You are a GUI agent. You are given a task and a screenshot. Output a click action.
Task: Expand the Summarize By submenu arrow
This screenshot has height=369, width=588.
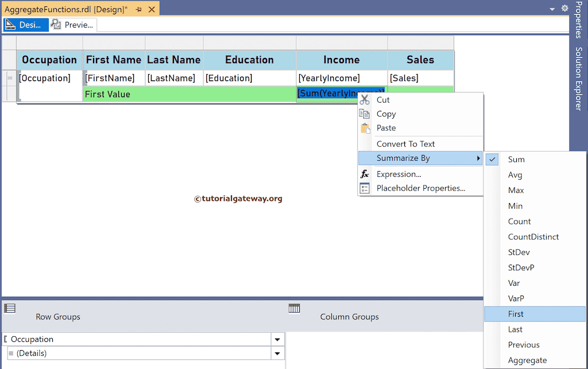point(478,158)
